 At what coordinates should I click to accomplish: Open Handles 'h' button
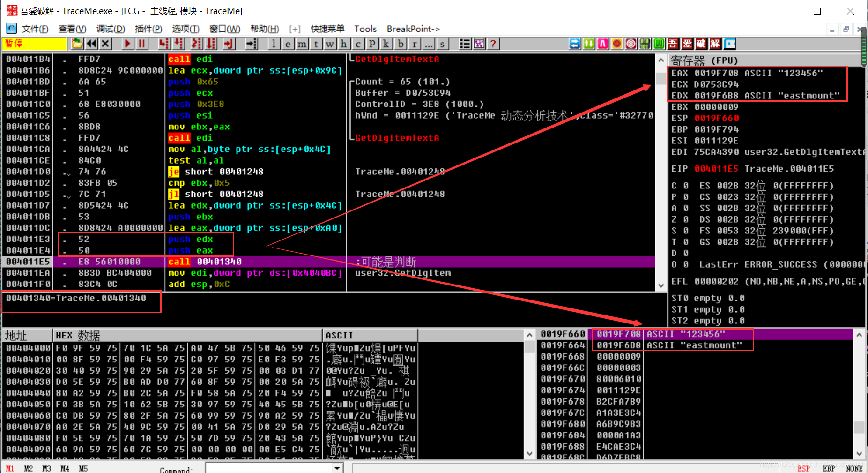pyautogui.click(x=344, y=44)
